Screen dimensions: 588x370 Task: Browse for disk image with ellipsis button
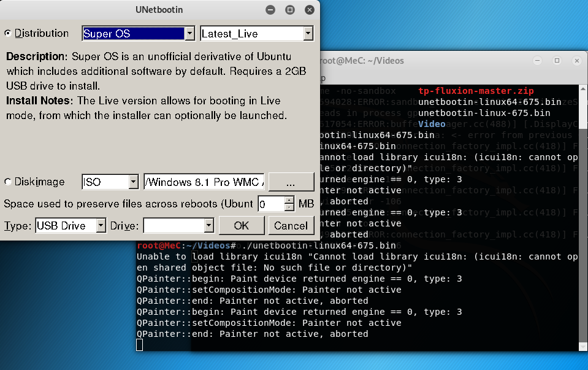coord(291,182)
